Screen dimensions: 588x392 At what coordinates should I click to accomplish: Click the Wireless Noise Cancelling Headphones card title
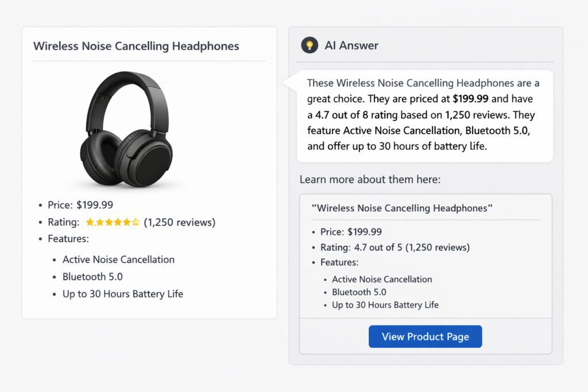click(136, 46)
